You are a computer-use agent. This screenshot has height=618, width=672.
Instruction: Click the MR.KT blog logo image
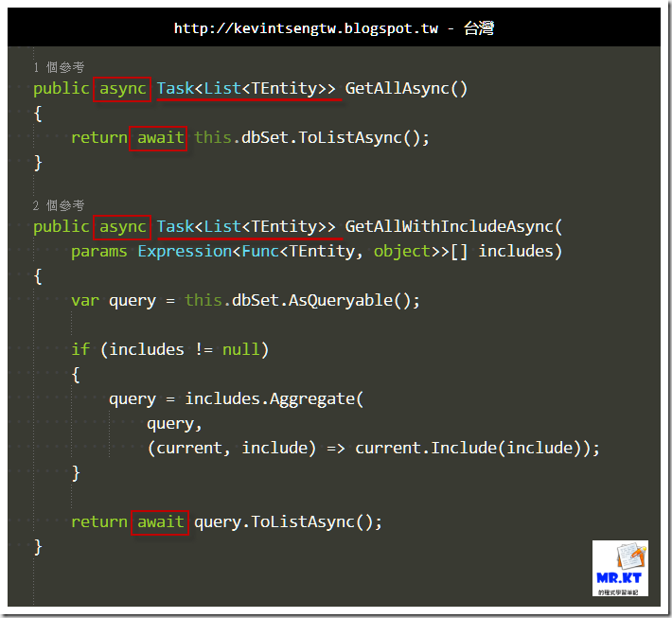(620, 568)
